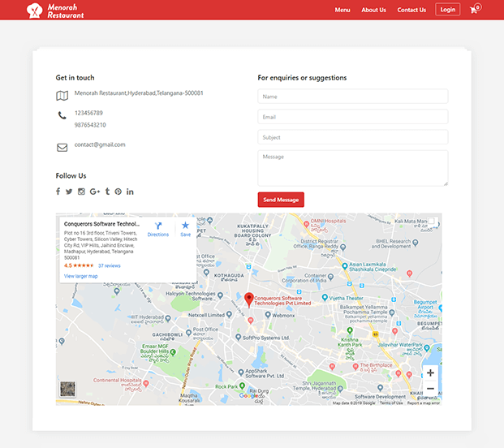Open the Pinterest social icon
This screenshot has width=504, height=448.
pos(118,192)
